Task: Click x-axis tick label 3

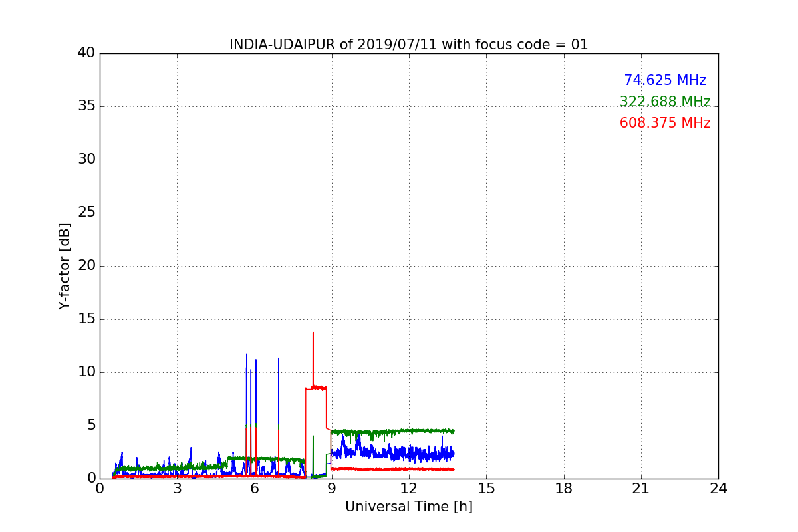Action: click(x=177, y=489)
